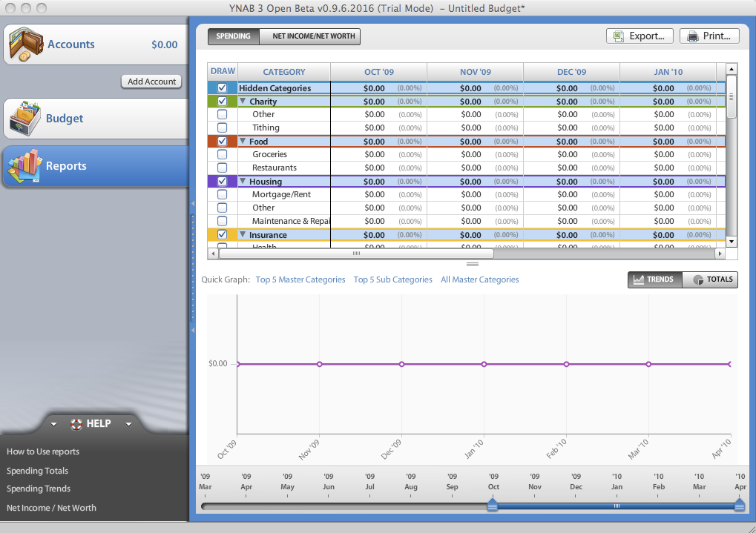Click the Add Account button
Screen dimensions: 756x533
tap(151, 82)
